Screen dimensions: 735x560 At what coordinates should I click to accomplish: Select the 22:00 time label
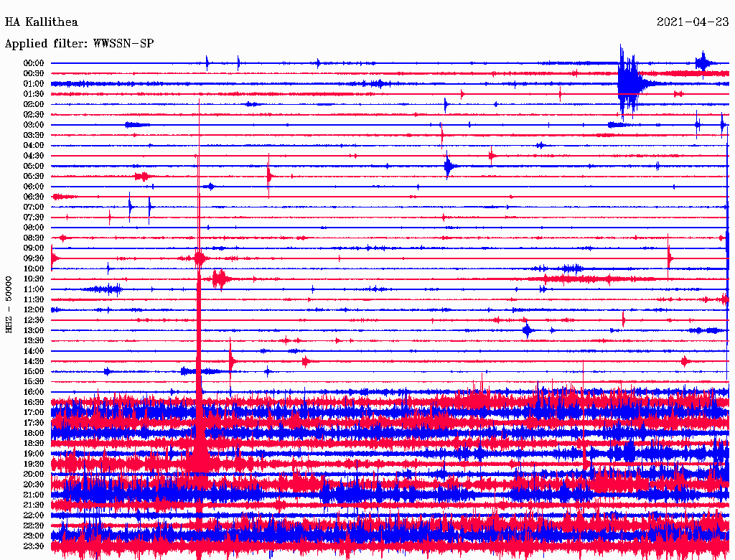(34, 516)
